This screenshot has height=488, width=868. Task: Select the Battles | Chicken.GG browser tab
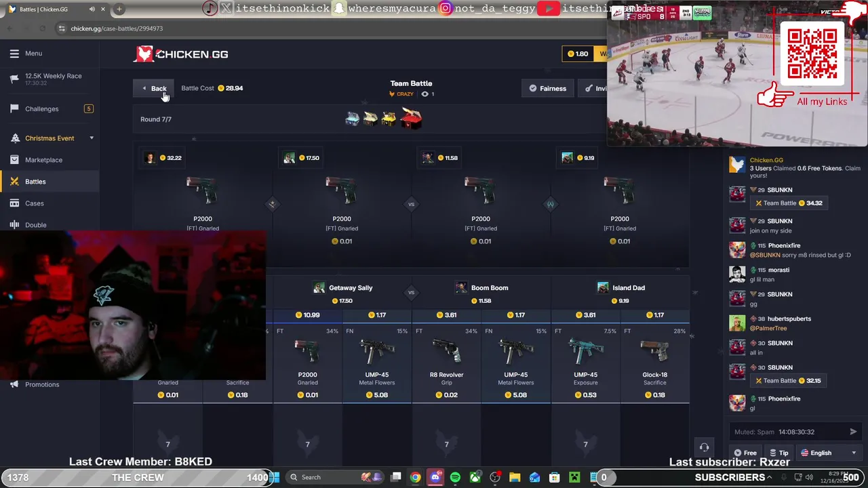57,9
